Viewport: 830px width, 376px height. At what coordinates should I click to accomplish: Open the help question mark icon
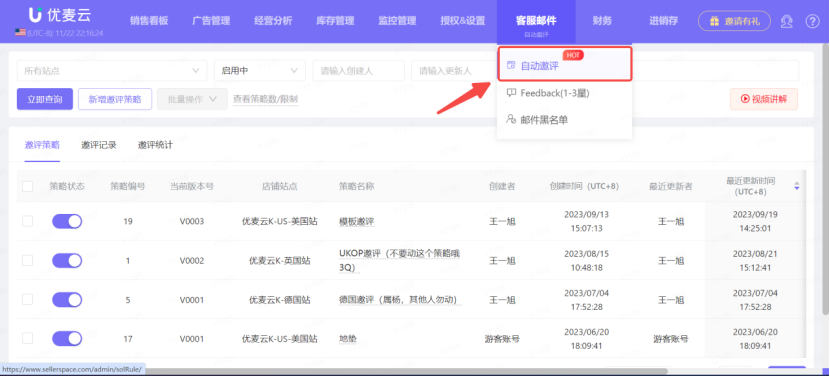(813, 21)
